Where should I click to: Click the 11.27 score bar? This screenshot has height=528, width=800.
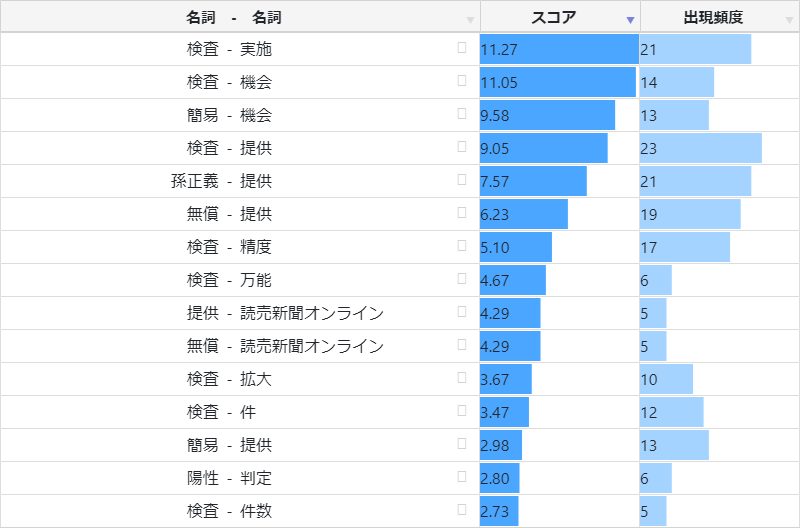559,49
